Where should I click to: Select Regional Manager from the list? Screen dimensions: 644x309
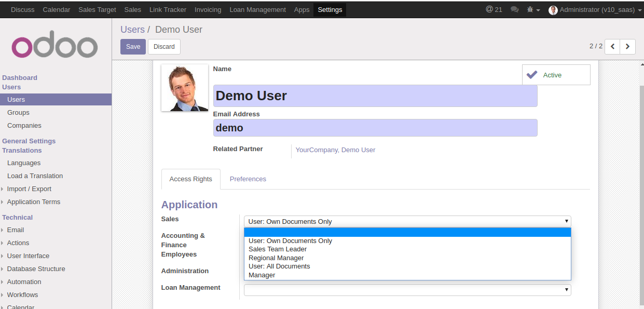pos(276,258)
